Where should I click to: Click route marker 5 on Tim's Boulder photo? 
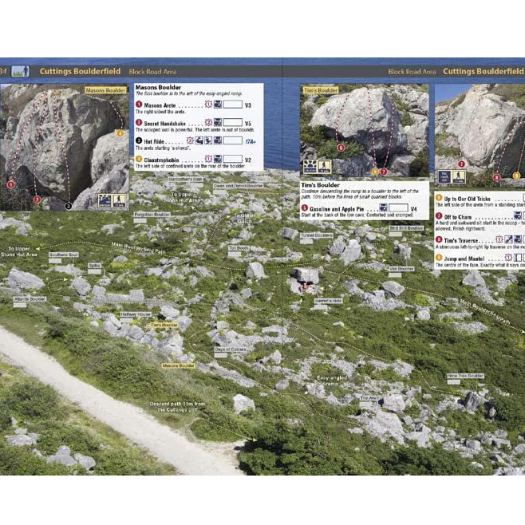coord(341,148)
